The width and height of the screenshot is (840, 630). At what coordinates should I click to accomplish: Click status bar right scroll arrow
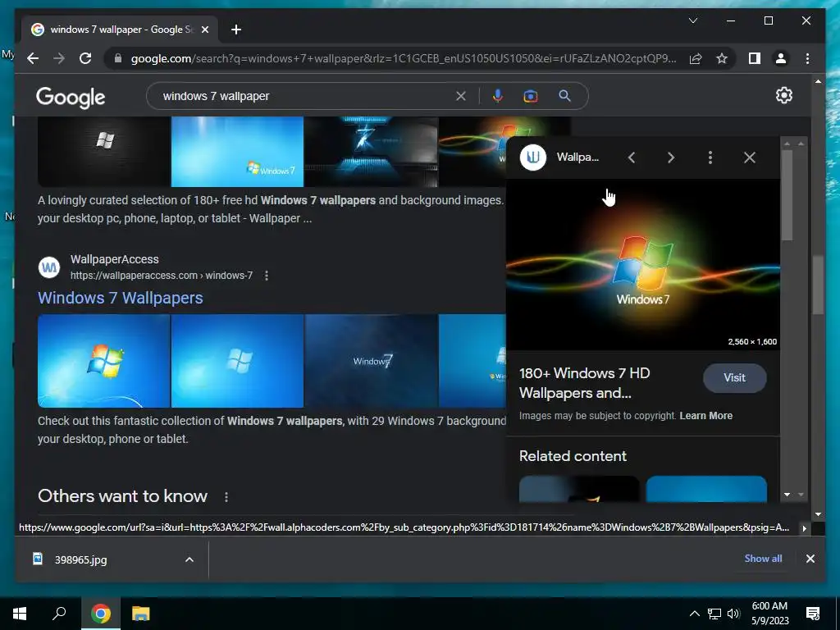pyautogui.click(x=804, y=528)
